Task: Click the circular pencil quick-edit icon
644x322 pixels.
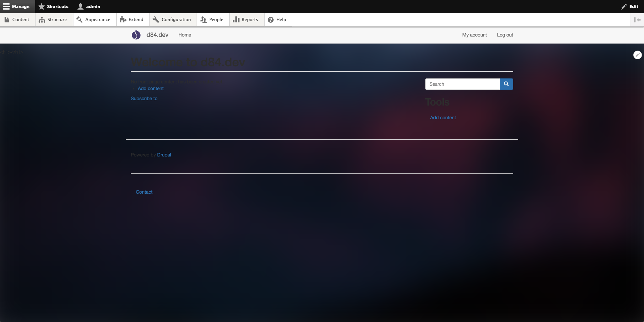Action: point(637,55)
